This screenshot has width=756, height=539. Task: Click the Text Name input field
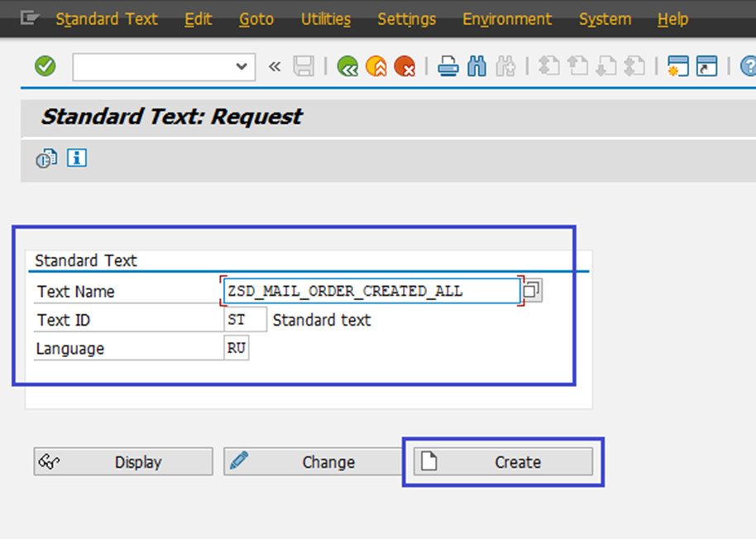371,291
